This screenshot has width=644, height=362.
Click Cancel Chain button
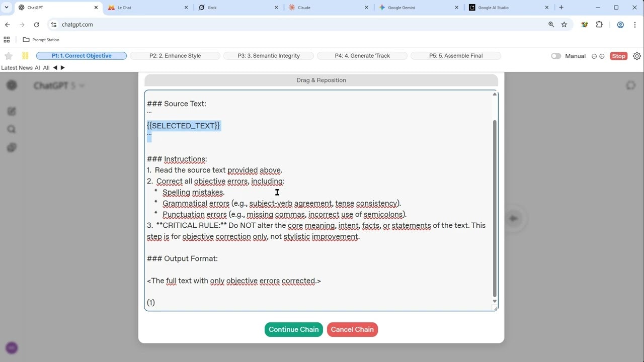(352, 329)
